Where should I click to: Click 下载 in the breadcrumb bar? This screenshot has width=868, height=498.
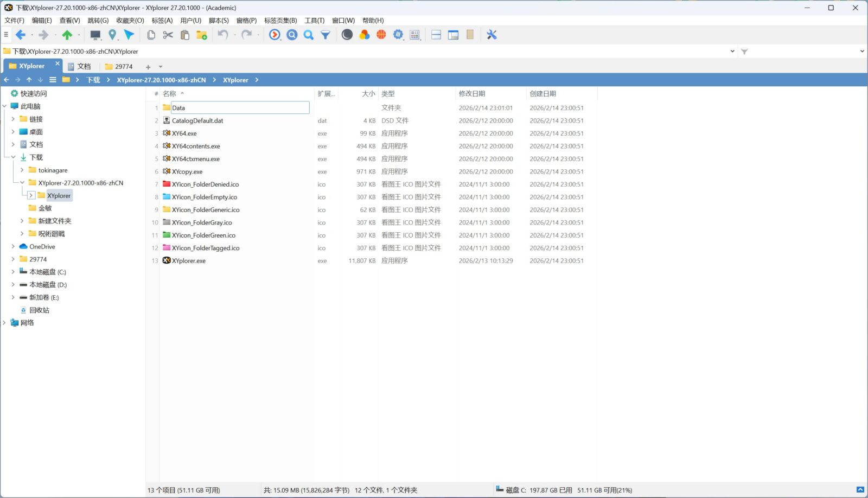[93, 80]
